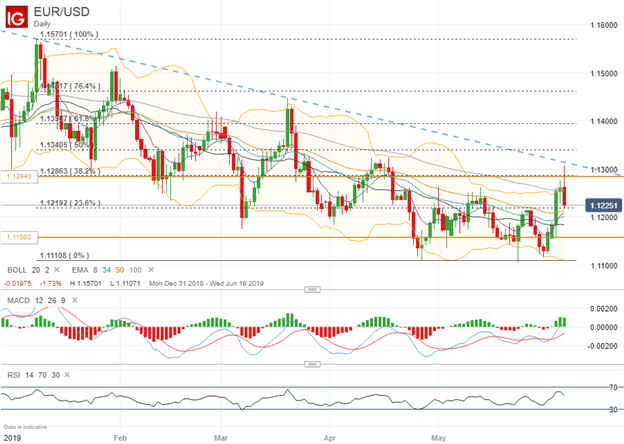Click the 1.11108 (0%) Fibonacci label
The height and width of the screenshot is (444, 624).
pyautogui.click(x=65, y=255)
